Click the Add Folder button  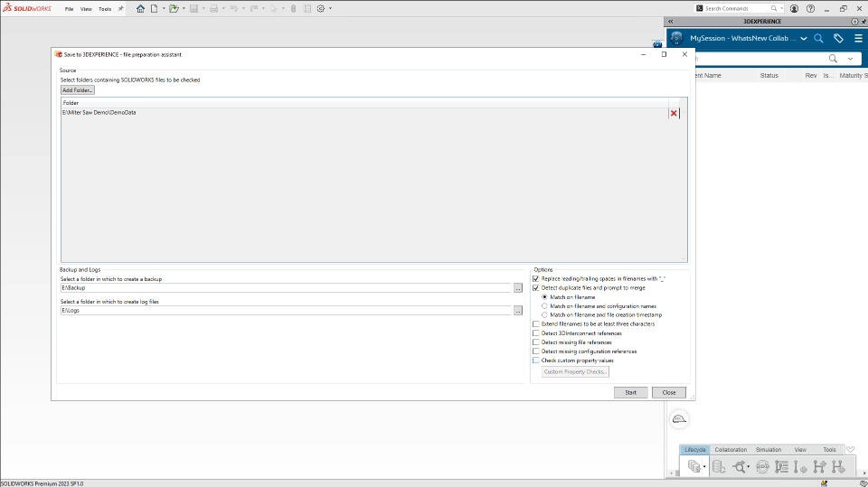coord(78,90)
